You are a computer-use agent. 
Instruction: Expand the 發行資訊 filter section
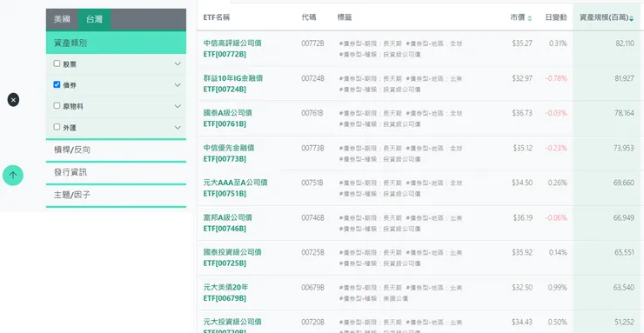(x=116, y=173)
